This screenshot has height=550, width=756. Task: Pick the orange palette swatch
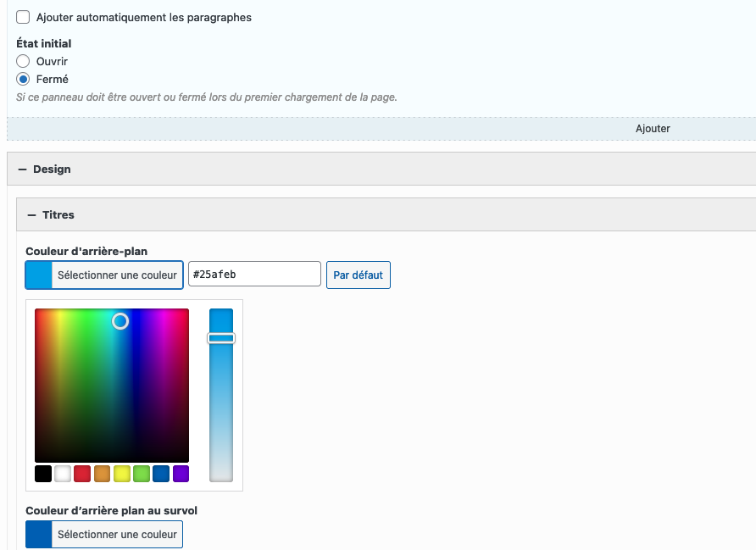[103, 474]
